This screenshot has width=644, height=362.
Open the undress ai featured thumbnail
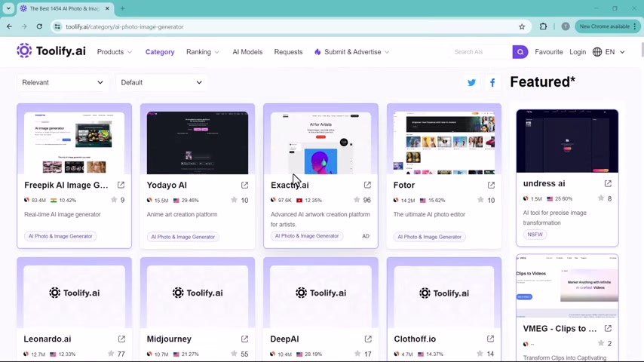[567, 141]
